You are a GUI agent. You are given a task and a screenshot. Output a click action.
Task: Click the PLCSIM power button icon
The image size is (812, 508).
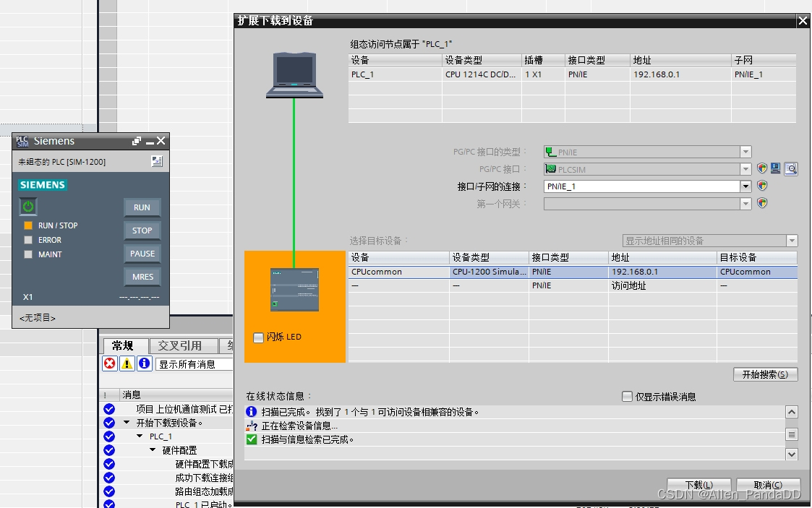[28, 207]
